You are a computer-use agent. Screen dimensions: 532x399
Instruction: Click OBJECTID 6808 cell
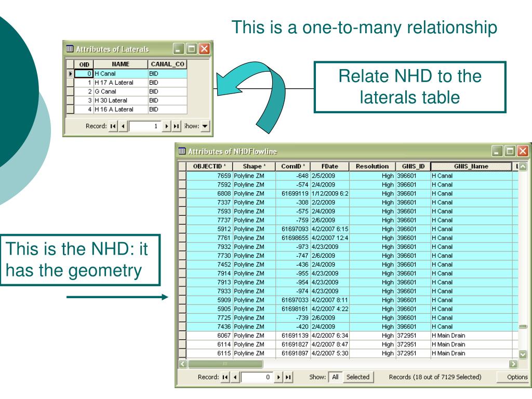pos(209,193)
